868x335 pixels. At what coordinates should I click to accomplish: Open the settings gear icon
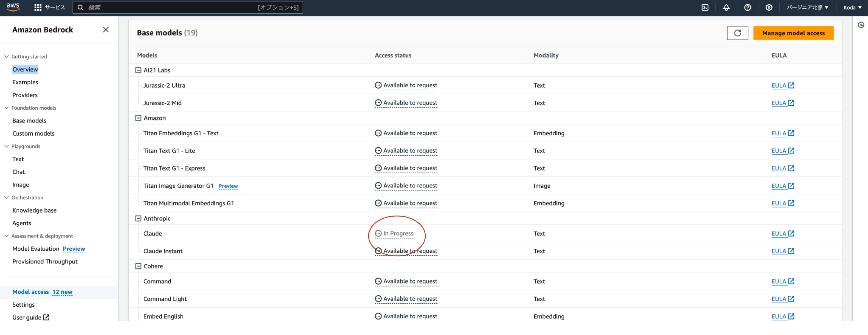pyautogui.click(x=769, y=7)
